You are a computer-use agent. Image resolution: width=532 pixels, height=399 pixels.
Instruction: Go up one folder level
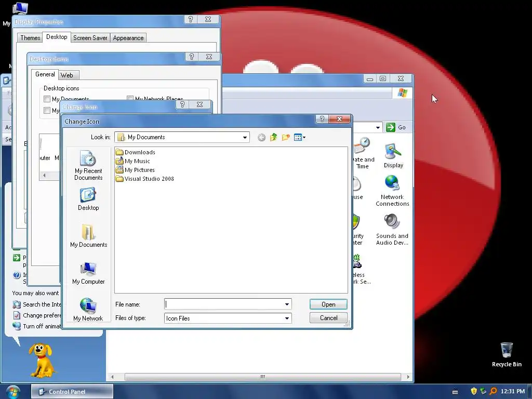(x=273, y=137)
